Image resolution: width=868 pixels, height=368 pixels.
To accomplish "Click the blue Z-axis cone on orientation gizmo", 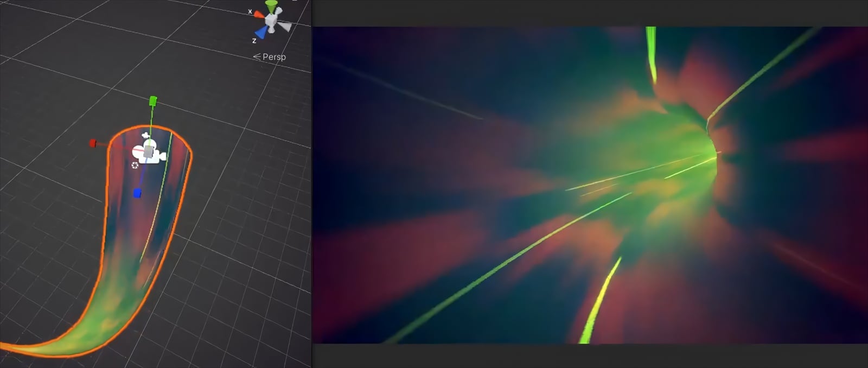I will (x=261, y=33).
